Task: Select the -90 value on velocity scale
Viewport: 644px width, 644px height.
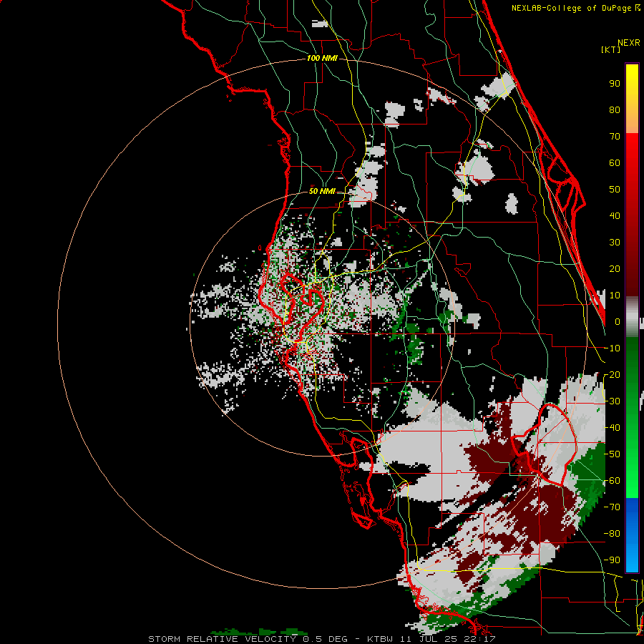Action: point(612,560)
